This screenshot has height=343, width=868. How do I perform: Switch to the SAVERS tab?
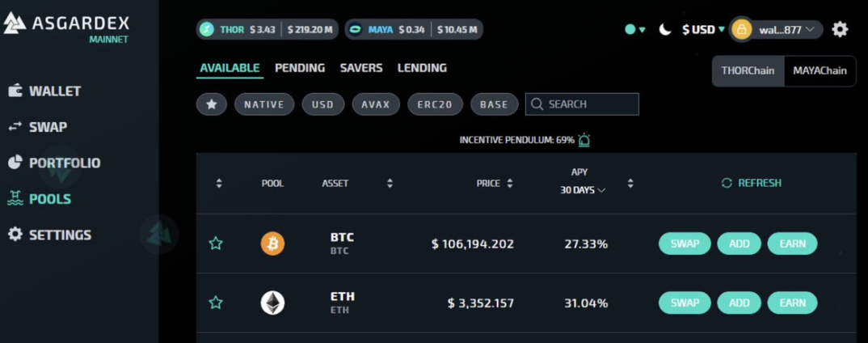tap(361, 68)
